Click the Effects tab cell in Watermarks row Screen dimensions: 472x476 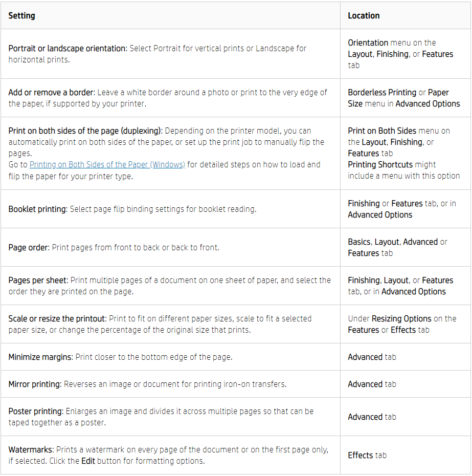pyautogui.click(x=367, y=456)
